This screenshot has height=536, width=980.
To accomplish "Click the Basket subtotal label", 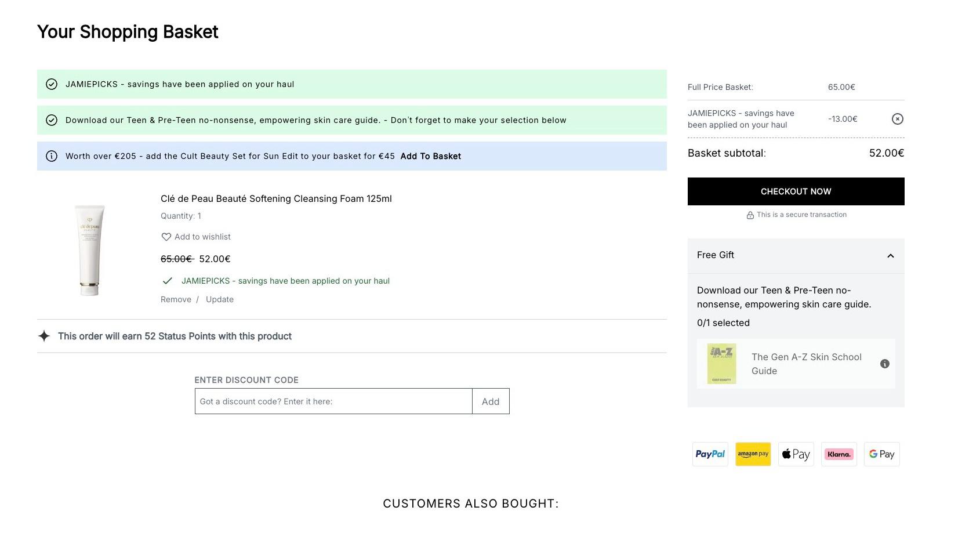I will click(727, 153).
